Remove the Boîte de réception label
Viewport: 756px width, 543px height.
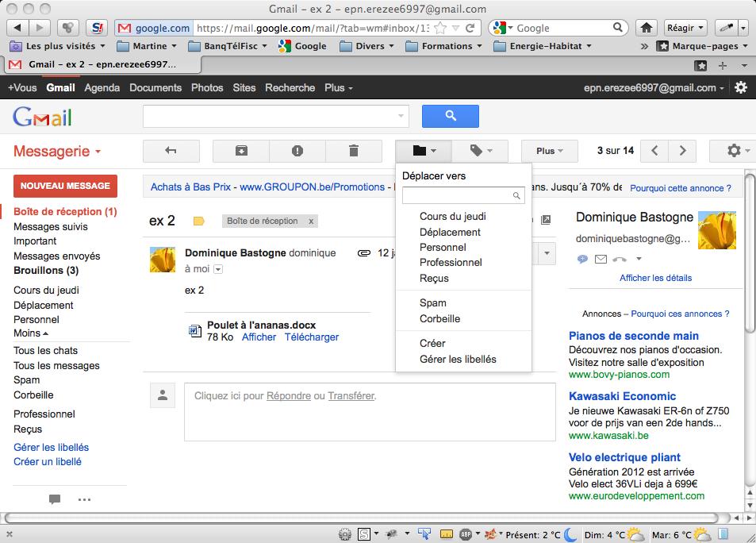[311, 221]
